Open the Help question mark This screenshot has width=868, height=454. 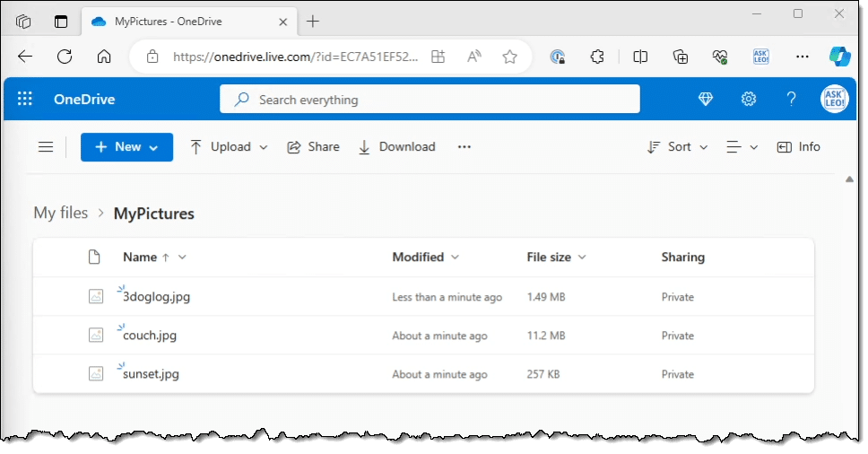tap(791, 100)
